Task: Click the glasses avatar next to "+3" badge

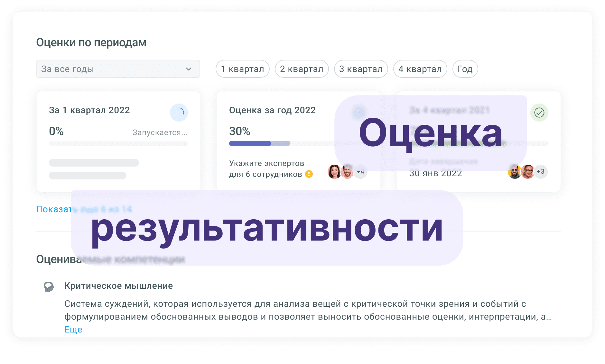Action: 528,172
